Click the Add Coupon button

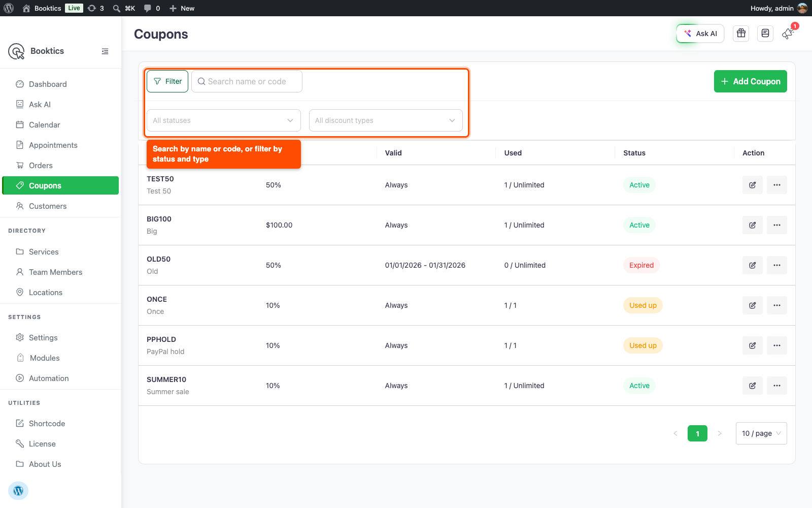[750, 81]
